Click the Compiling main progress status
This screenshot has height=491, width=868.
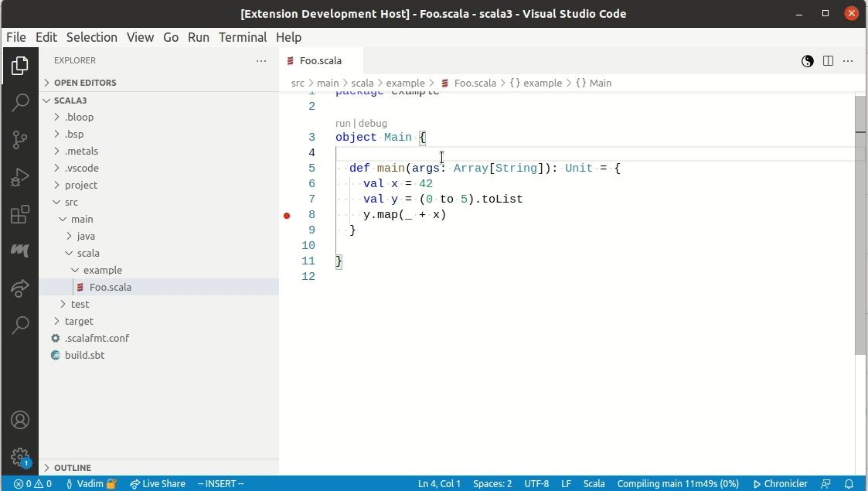coord(678,484)
